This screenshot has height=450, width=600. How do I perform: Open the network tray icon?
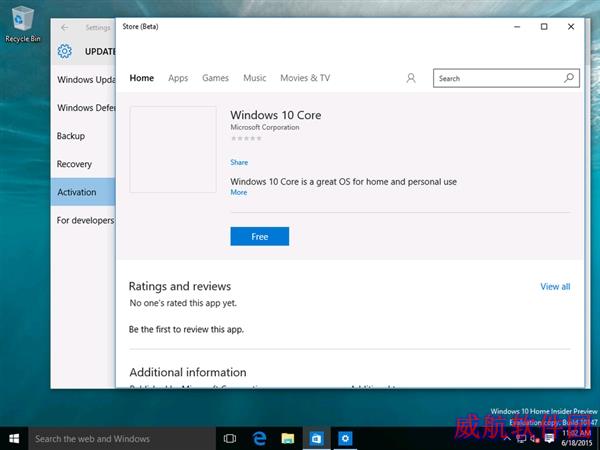[x=521, y=439]
